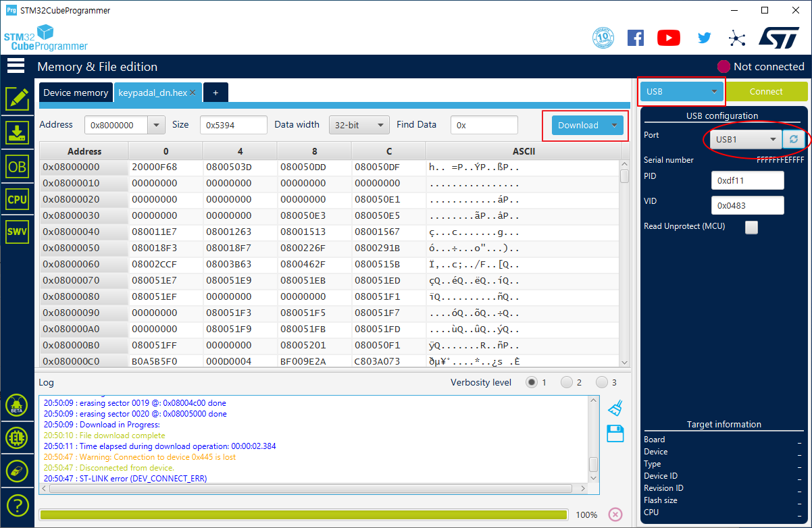Open Memory & File edition sidebar icon
Screen dimensions: 812x528
[x=17, y=99]
